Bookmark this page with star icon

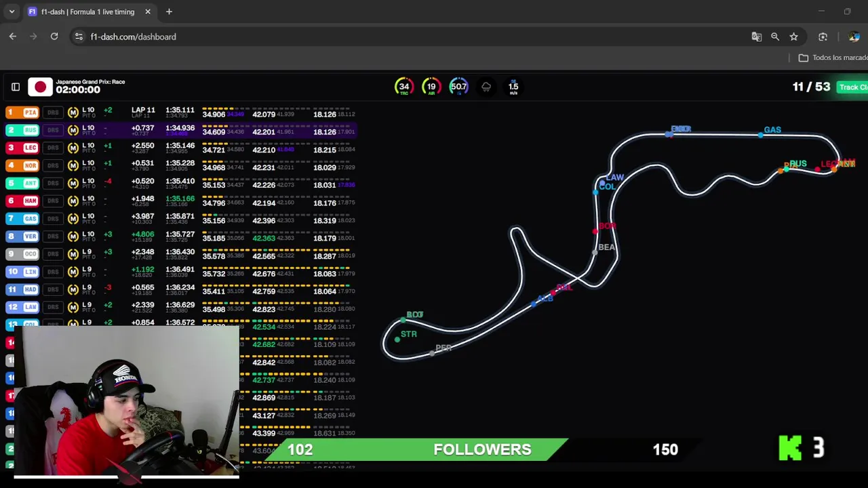pos(793,37)
